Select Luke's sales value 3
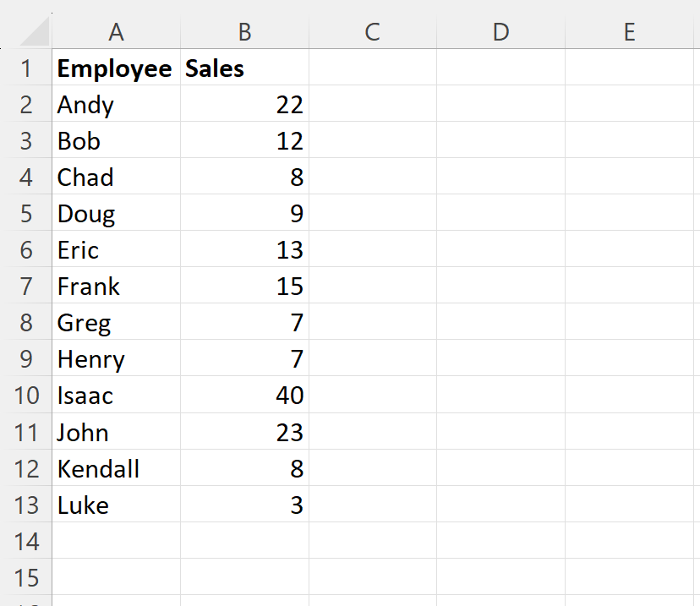Screen dimensions: 700x606 coord(244,505)
